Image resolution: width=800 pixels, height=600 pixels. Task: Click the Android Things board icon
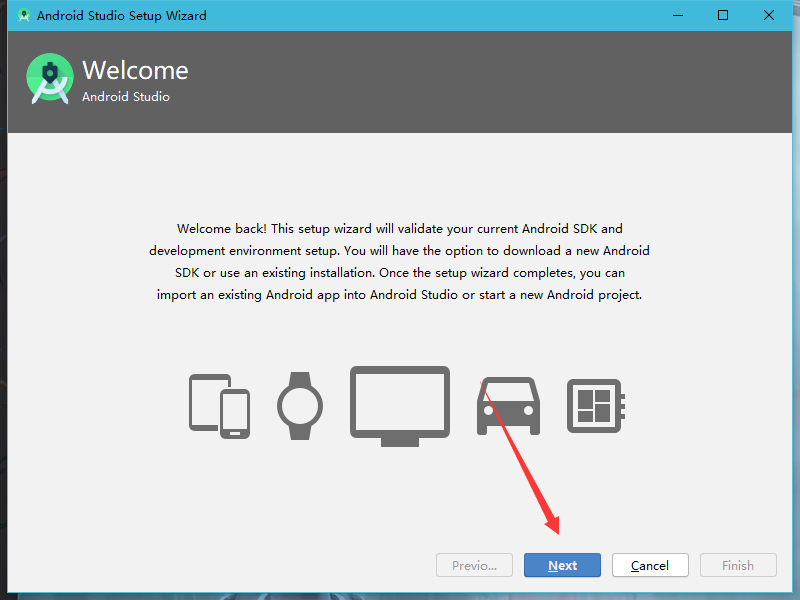click(x=596, y=406)
